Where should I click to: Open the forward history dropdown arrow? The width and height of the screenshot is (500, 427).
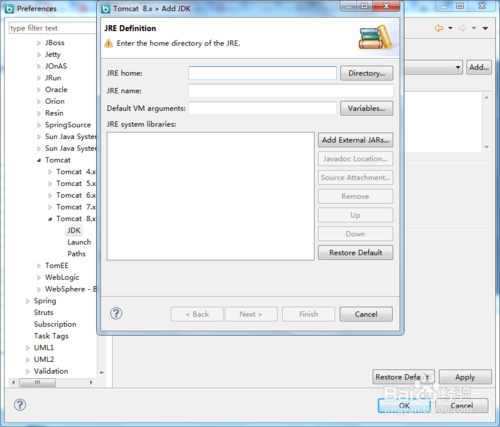tap(473, 28)
